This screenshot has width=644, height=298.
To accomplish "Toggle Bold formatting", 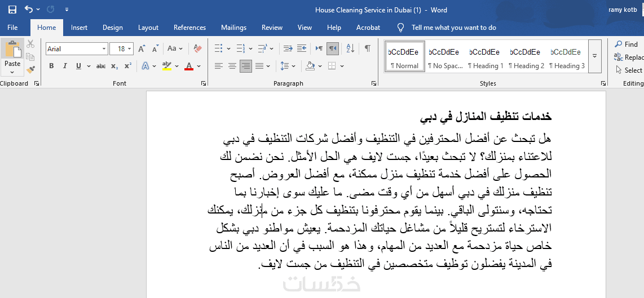I will pos(51,66).
